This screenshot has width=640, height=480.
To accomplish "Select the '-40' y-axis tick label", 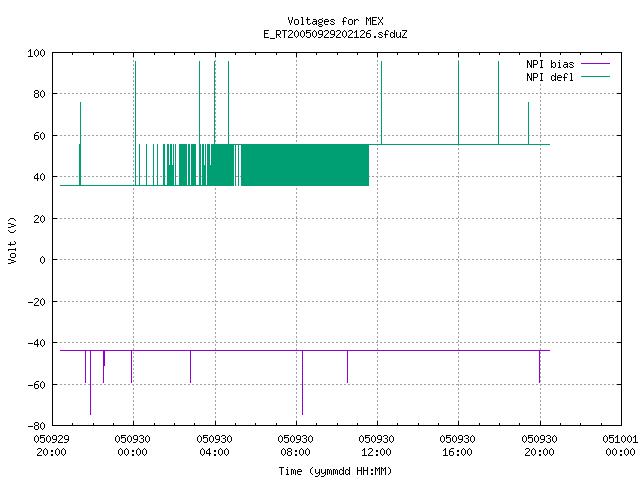I will (x=36, y=343).
